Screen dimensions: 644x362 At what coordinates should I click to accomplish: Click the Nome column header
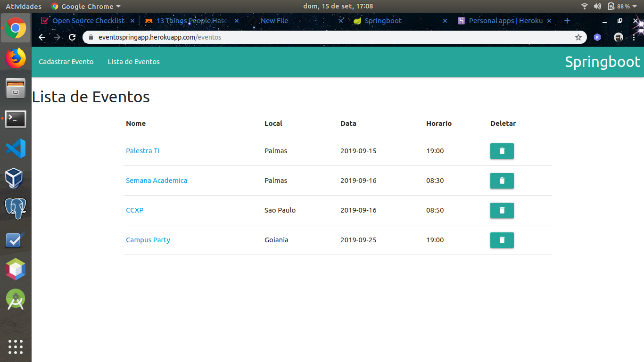(x=136, y=123)
